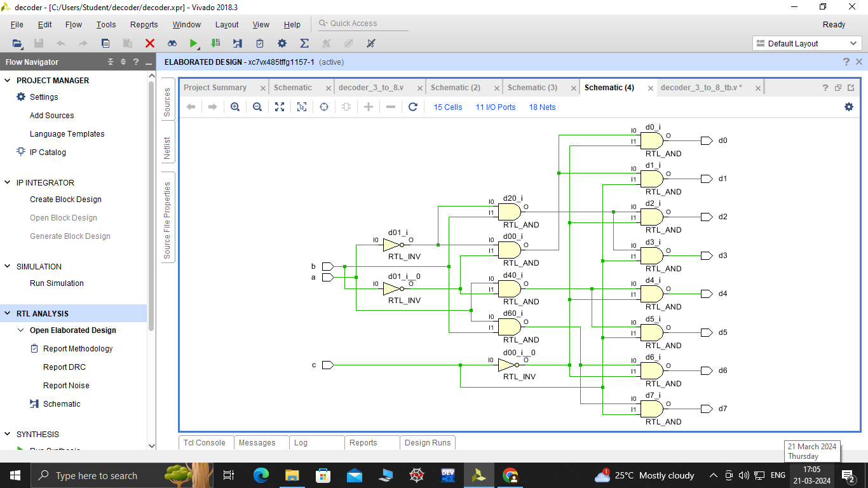868x488 pixels.
Task: Switch to the Project Summary tab
Action: [215, 88]
